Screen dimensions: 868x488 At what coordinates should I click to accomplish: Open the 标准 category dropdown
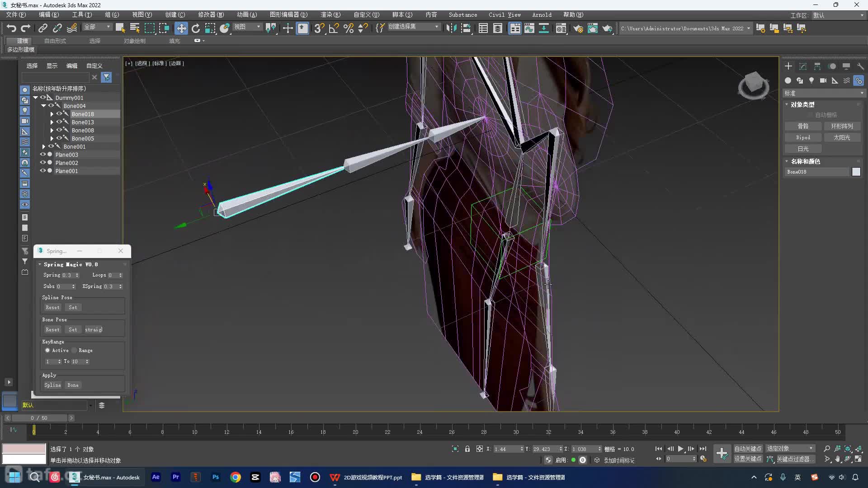point(824,93)
